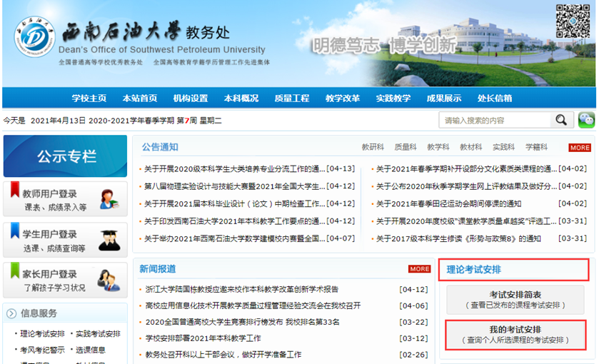
Task: Switch to 学籍科 notice tab
Action: pos(537,147)
